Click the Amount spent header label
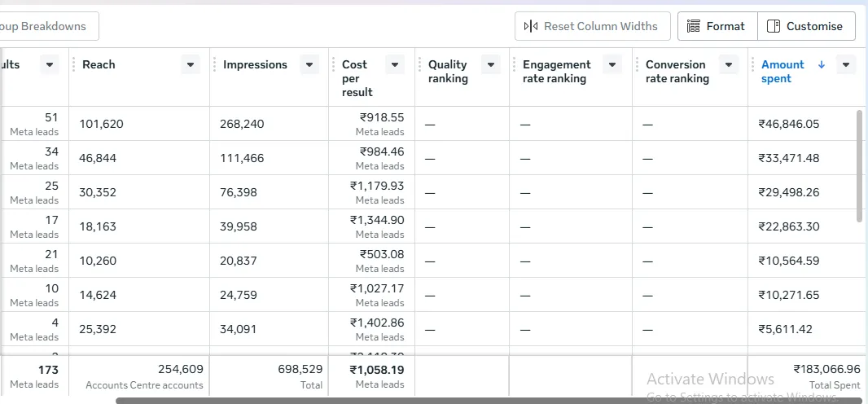This screenshot has width=868, height=404. coord(783,72)
